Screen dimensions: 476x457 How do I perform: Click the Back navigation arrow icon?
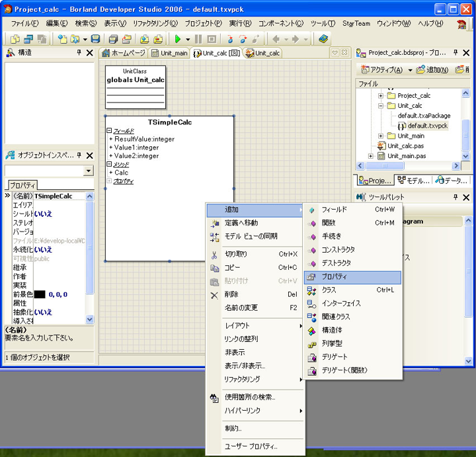tap(276, 39)
